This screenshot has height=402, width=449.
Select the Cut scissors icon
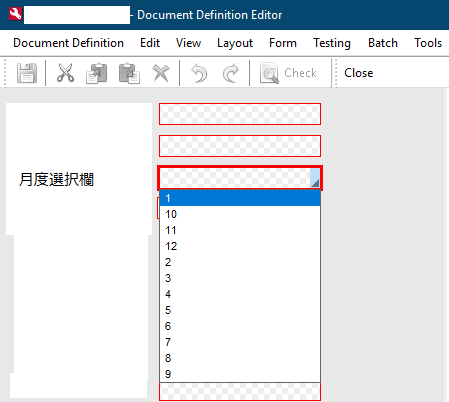pos(65,73)
